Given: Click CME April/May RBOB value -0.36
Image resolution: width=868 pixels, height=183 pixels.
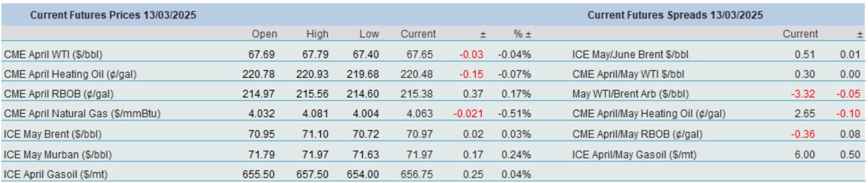Looking at the screenshot, I should coord(803,134).
